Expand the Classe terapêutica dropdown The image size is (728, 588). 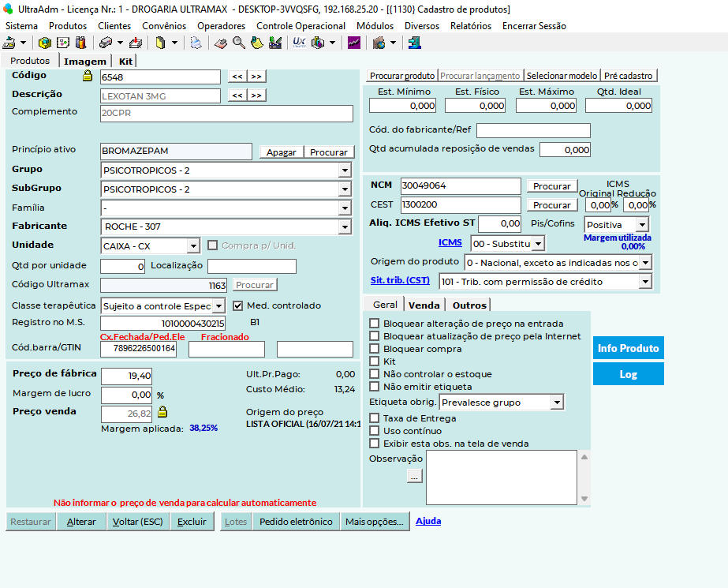[x=219, y=305]
